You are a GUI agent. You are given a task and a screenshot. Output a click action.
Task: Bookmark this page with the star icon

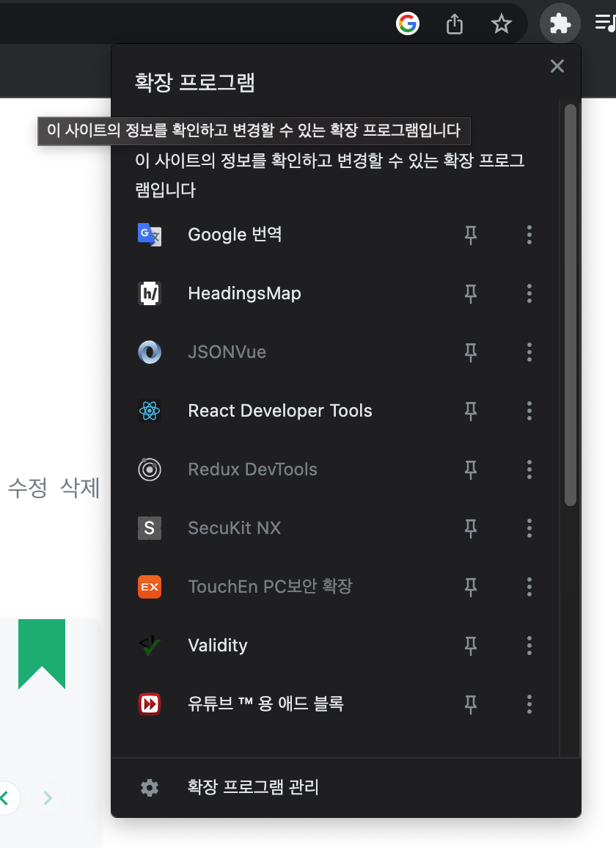coord(501,23)
